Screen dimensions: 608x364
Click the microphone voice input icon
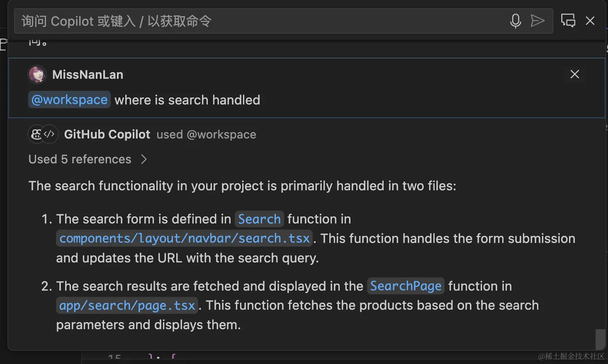click(516, 21)
